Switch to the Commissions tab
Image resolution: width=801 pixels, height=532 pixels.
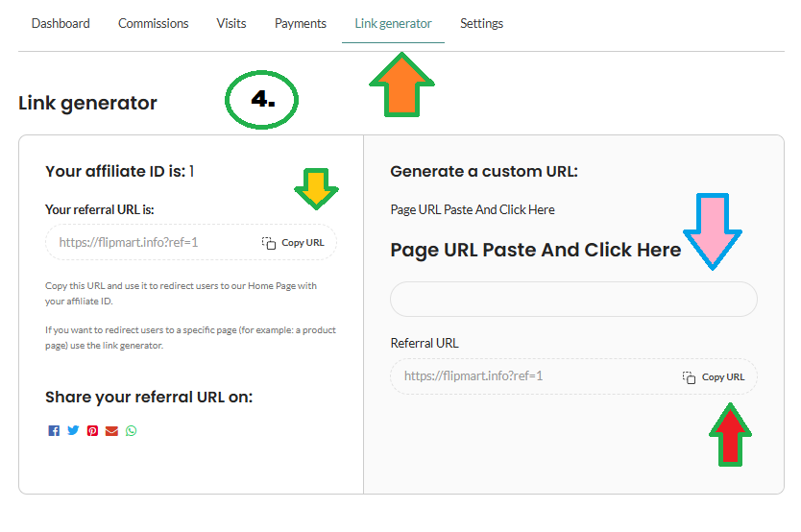[x=154, y=23]
